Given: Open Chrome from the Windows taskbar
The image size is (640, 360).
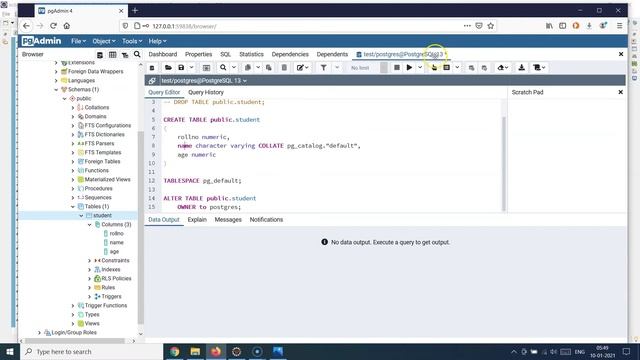Looking at the screenshot, I should [x=174, y=351].
